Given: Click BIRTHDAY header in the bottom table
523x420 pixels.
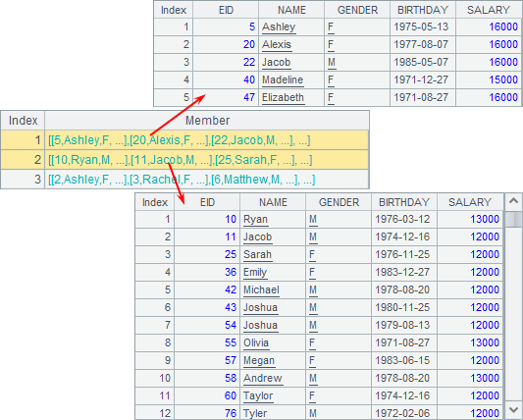Looking at the screenshot, I should click(x=404, y=202).
